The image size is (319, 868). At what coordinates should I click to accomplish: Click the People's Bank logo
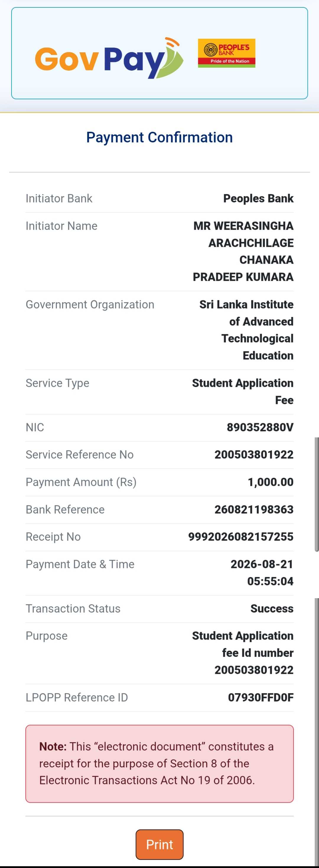(226, 53)
